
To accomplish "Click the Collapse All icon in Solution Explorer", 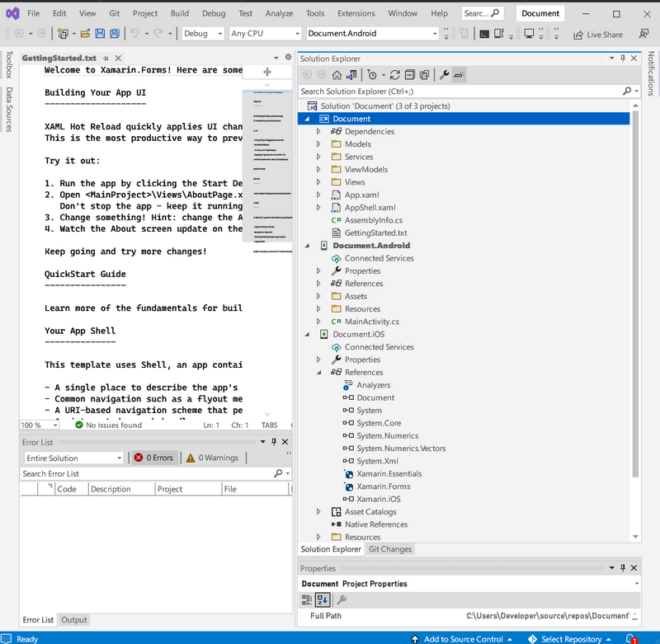I will (x=409, y=75).
